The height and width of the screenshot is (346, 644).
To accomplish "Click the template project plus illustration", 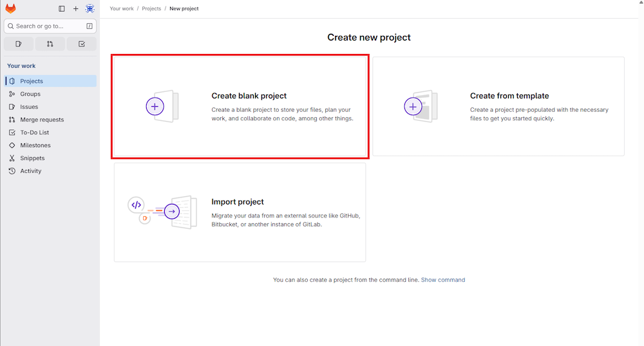I will coord(421,107).
